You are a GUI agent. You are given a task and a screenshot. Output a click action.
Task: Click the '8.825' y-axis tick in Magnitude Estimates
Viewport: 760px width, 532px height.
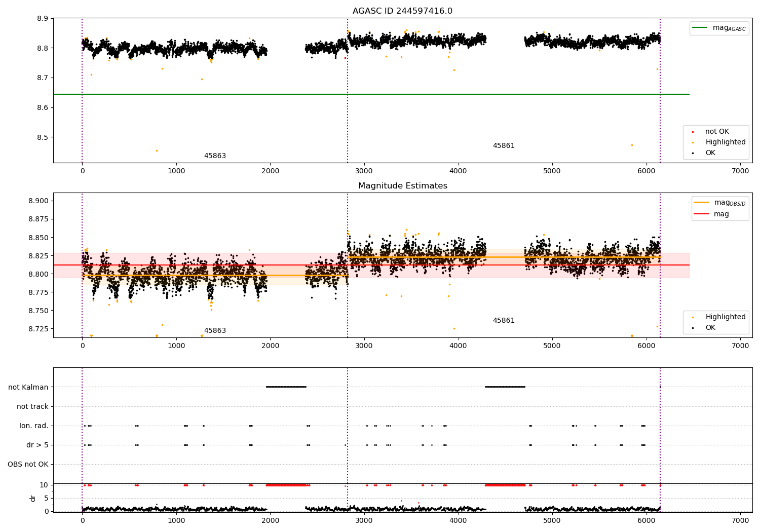coord(39,256)
